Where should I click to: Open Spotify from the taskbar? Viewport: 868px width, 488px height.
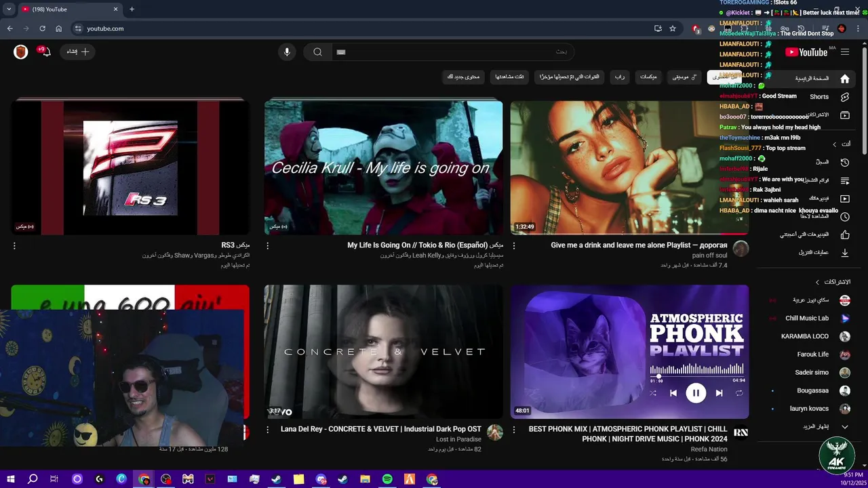387,479
